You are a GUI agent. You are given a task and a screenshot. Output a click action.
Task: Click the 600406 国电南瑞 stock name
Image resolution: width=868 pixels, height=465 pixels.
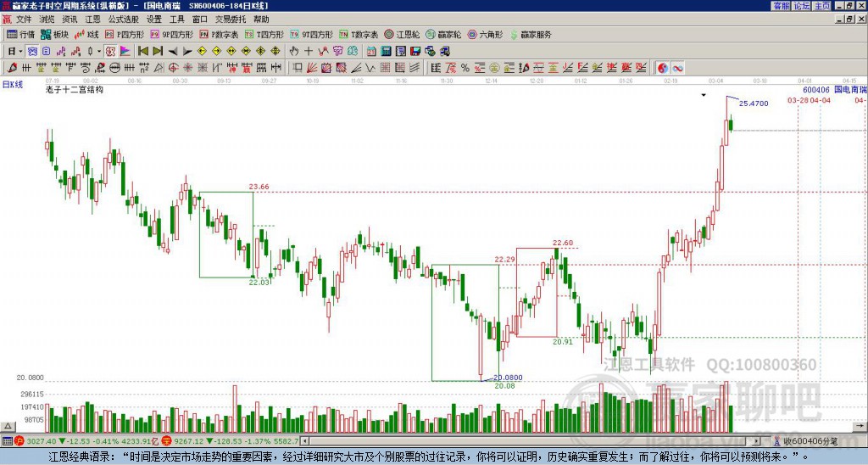coord(834,89)
